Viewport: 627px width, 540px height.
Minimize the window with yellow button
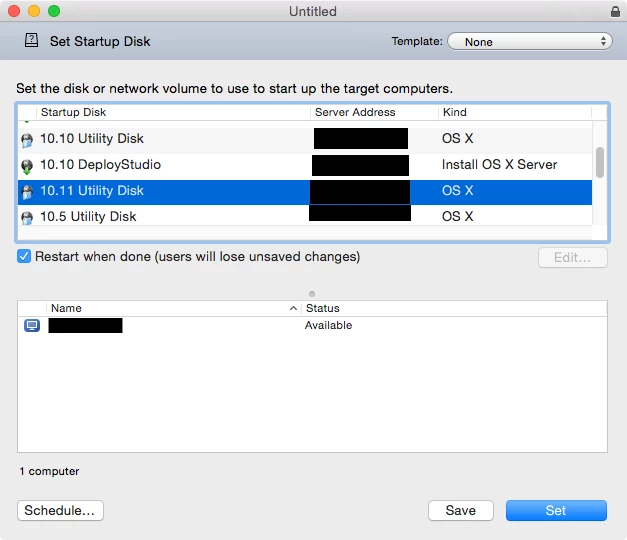[x=34, y=11]
